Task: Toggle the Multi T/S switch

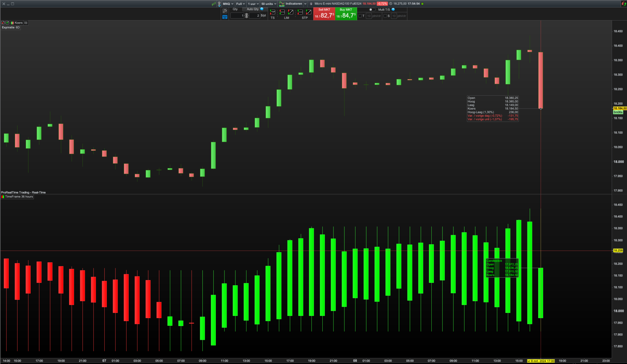Action: click(372, 9)
